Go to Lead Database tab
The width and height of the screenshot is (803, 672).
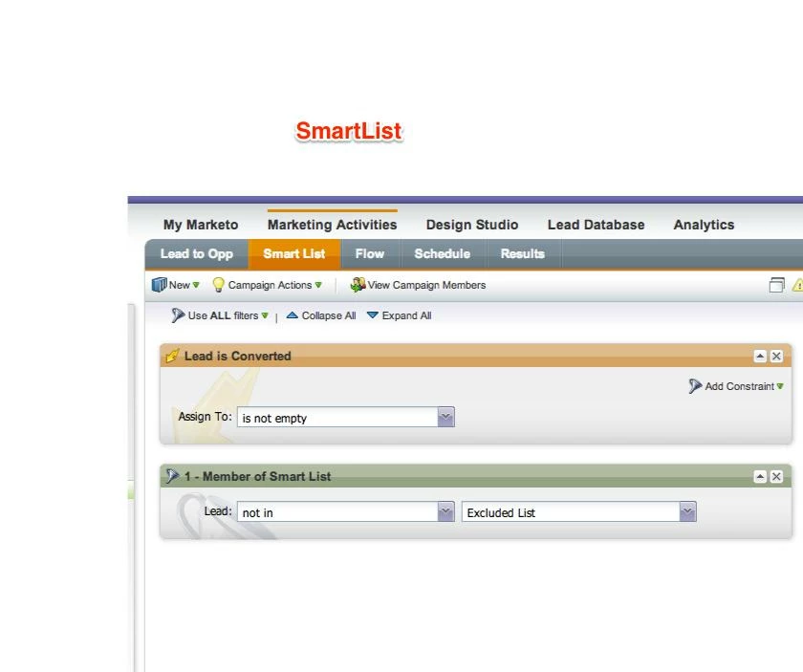pyautogui.click(x=596, y=225)
